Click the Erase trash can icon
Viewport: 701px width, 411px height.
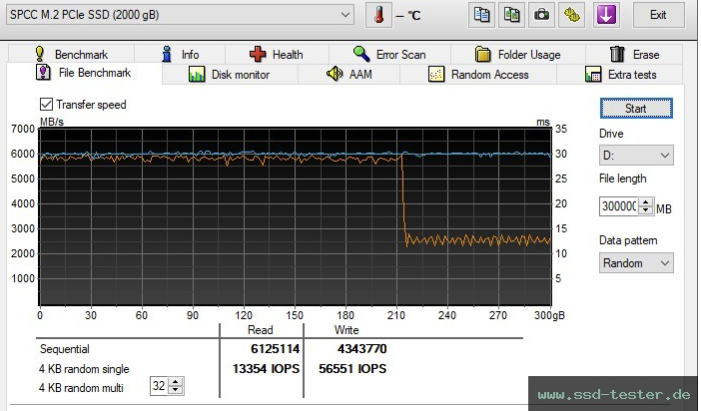[x=617, y=54]
